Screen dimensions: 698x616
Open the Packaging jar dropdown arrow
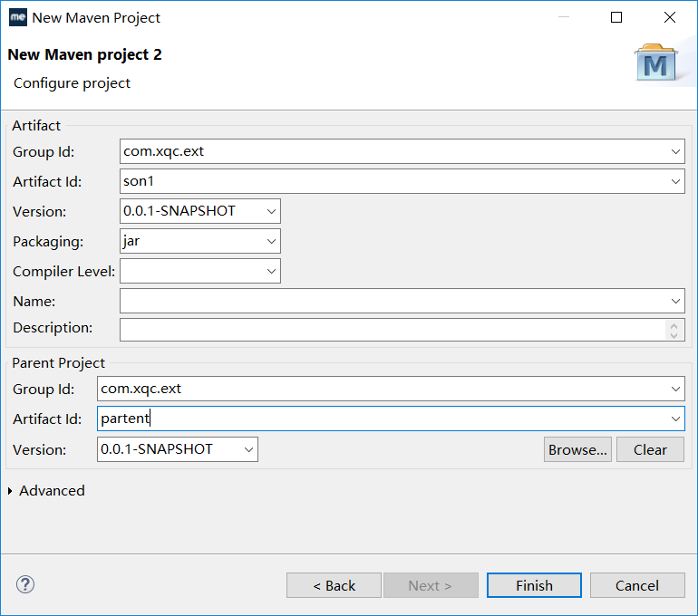point(271,241)
